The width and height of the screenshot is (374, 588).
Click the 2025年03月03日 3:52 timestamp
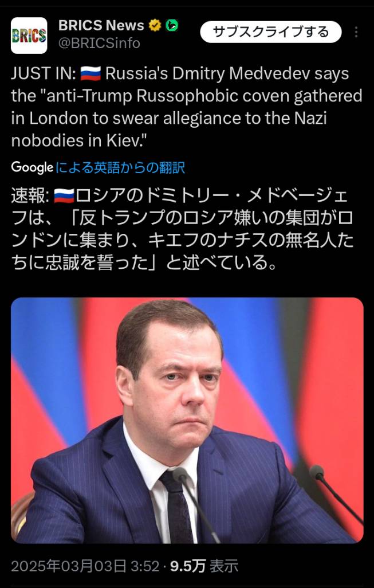pos(85,566)
